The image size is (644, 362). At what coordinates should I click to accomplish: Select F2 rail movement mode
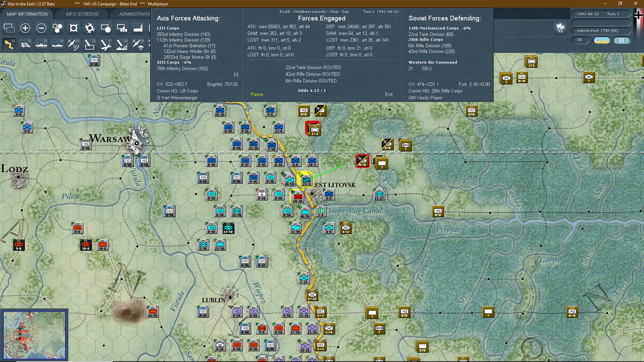pos(25,44)
